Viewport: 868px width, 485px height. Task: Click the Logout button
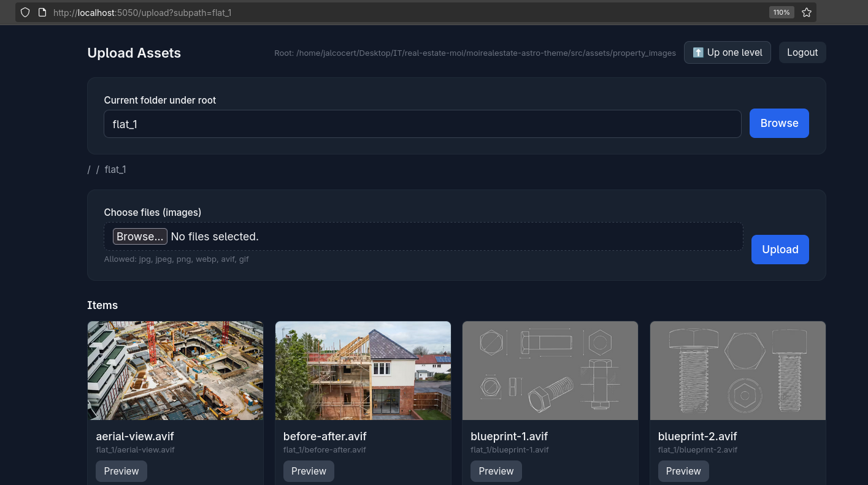pos(802,53)
